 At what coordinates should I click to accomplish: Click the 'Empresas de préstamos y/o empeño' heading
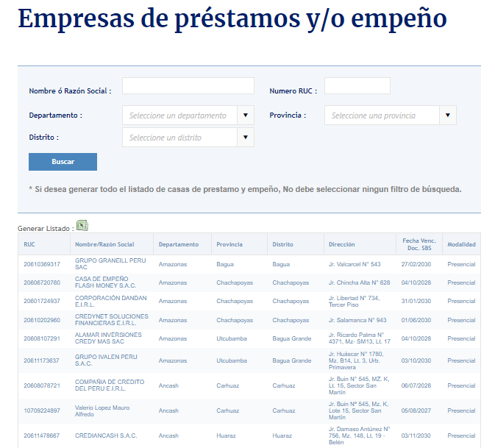click(232, 19)
